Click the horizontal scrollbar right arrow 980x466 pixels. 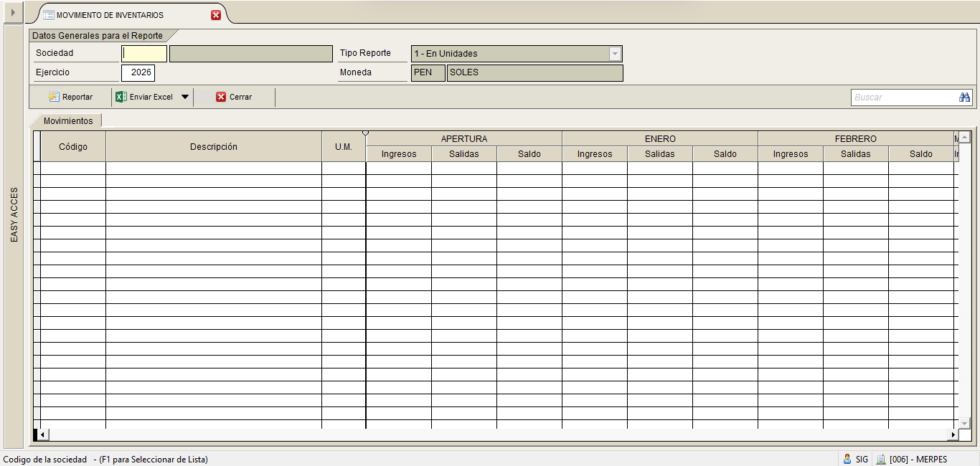tap(953, 434)
